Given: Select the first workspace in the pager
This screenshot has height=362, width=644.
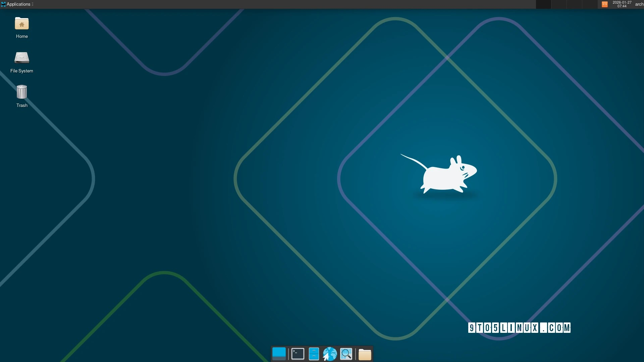Looking at the screenshot, I should pyautogui.click(x=543, y=4).
